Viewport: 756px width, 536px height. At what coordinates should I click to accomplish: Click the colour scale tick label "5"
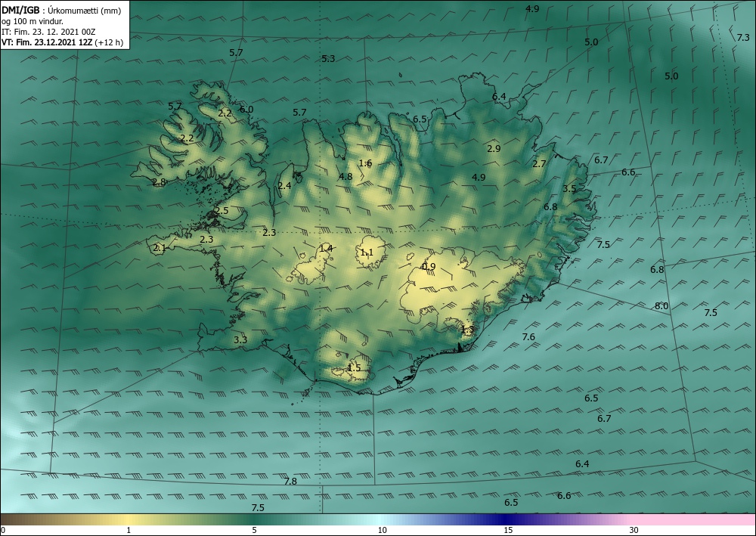[x=254, y=531]
